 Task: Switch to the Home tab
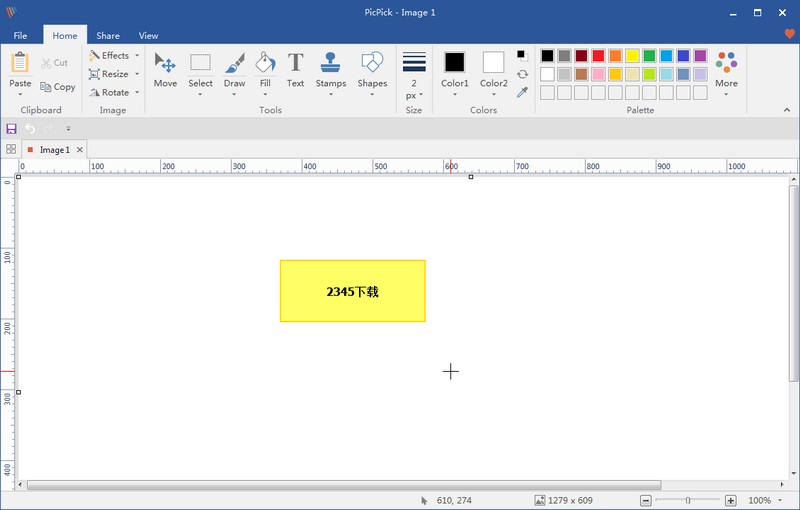point(65,36)
